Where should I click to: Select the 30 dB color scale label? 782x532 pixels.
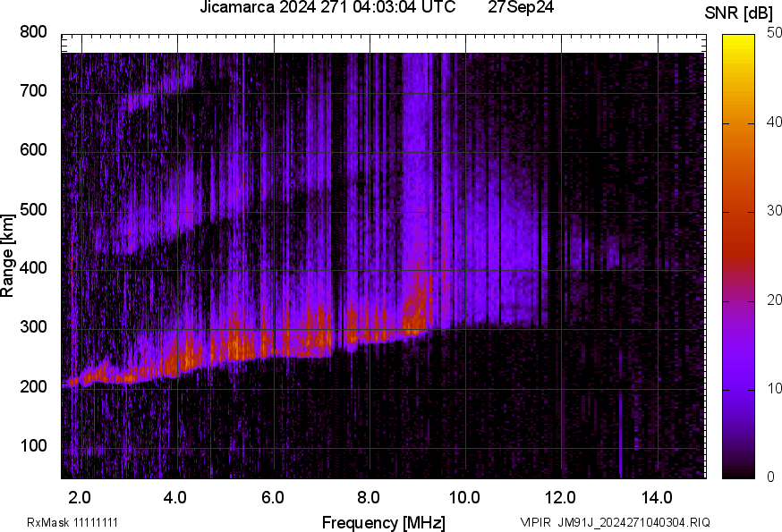tap(773, 211)
